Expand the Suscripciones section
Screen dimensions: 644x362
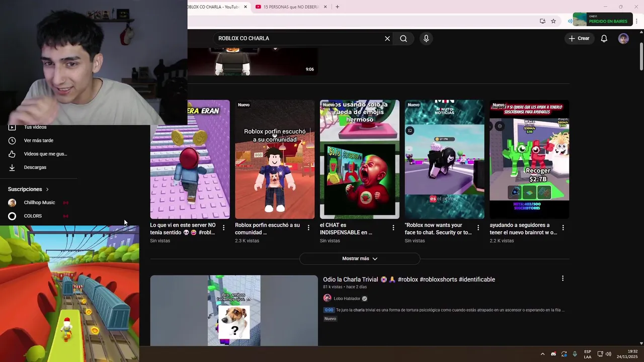click(x=29, y=189)
